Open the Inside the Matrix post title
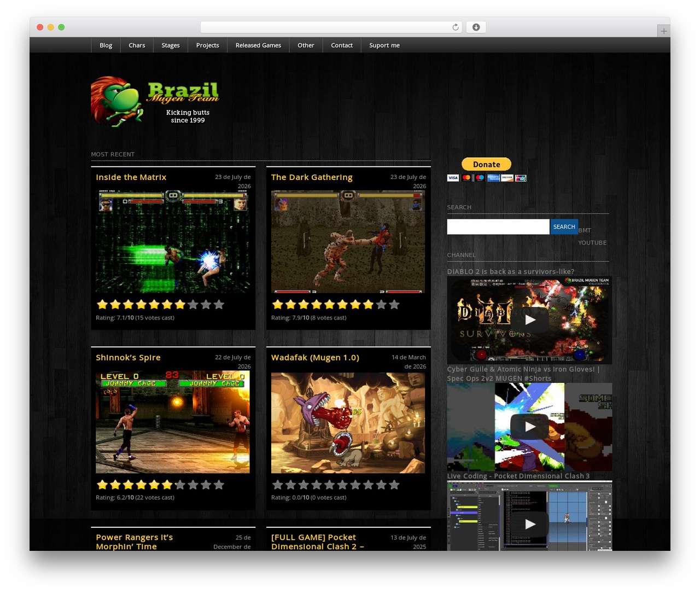The image size is (700, 593). click(131, 177)
